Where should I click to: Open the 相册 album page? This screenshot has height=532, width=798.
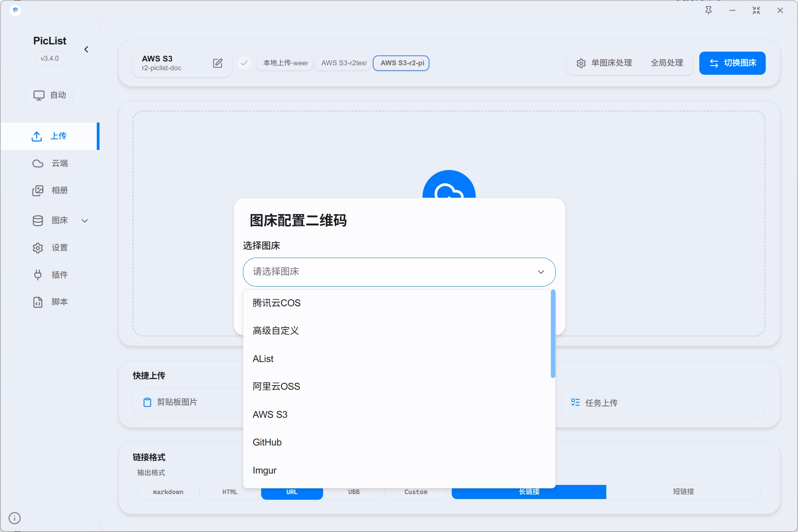50,190
